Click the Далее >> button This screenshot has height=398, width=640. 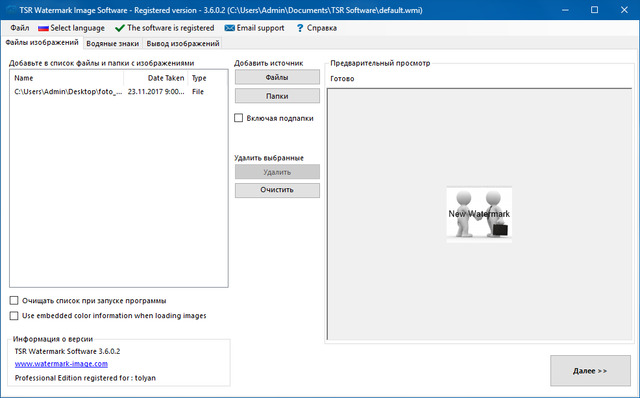pyautogui.click(x=590, y=371)
